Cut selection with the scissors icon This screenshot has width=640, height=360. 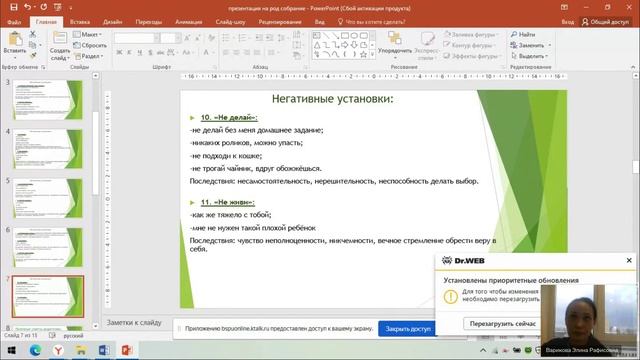(x=33, y=34)
